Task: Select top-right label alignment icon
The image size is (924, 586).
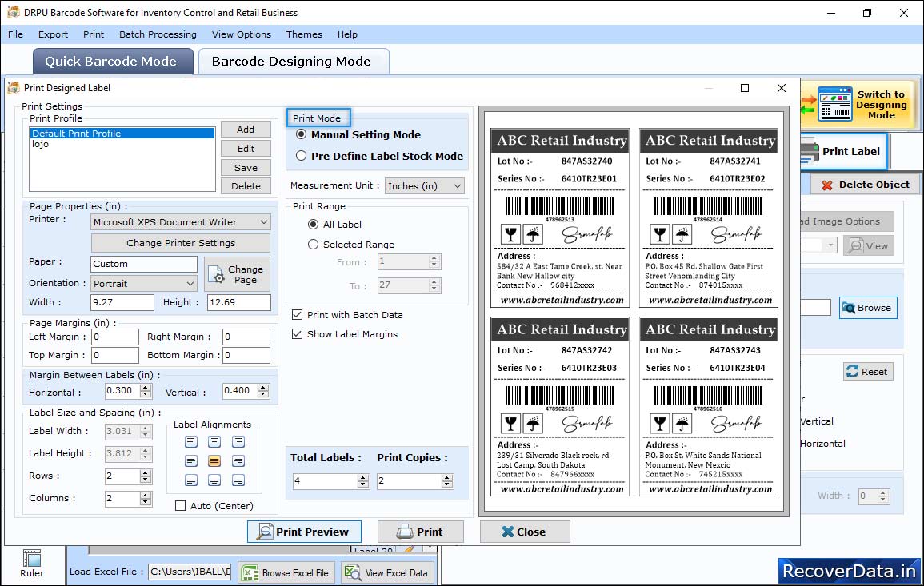Action: click(x=238, y=441)
